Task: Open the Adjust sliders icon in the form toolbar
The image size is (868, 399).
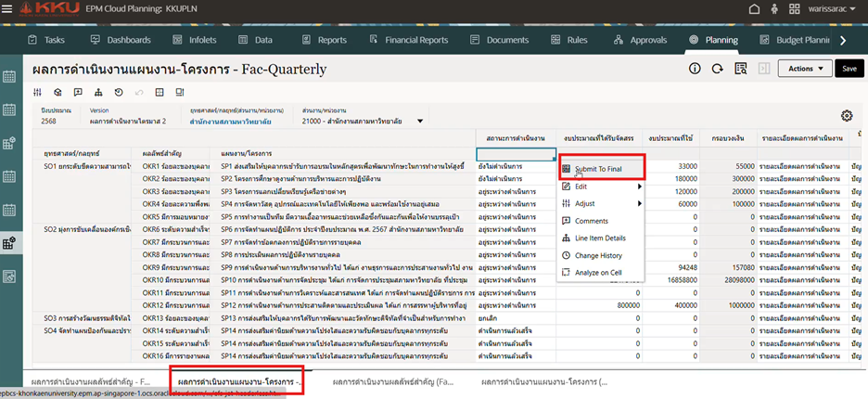Action: point(37,92)
